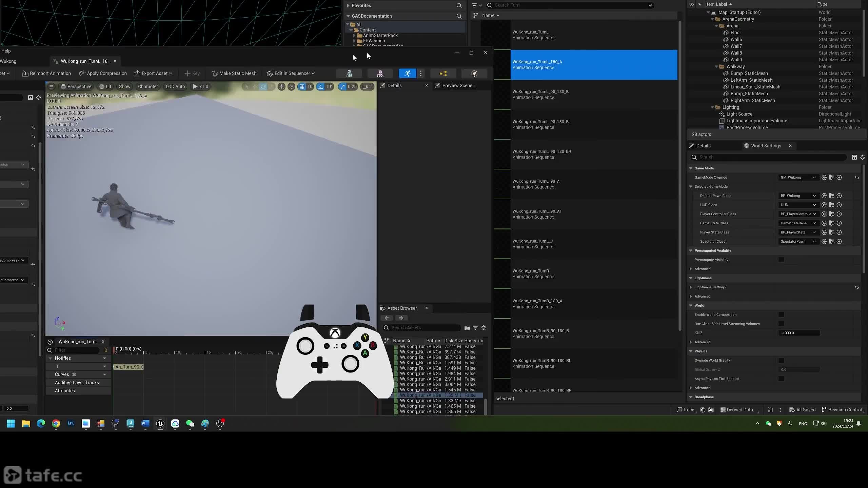This screenshot has height=488, width=868.
Task: Open Export Asset dropdown
Action: [x=153, y=73]
